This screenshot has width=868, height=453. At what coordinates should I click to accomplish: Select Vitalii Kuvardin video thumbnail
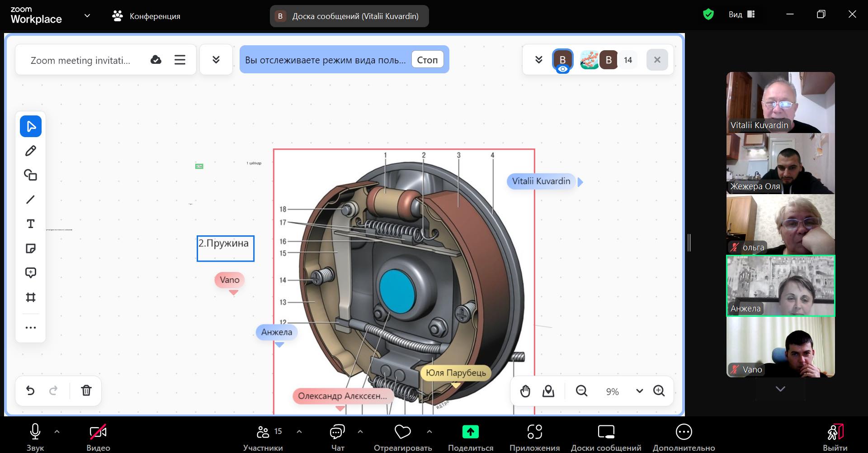pos(780,102)
